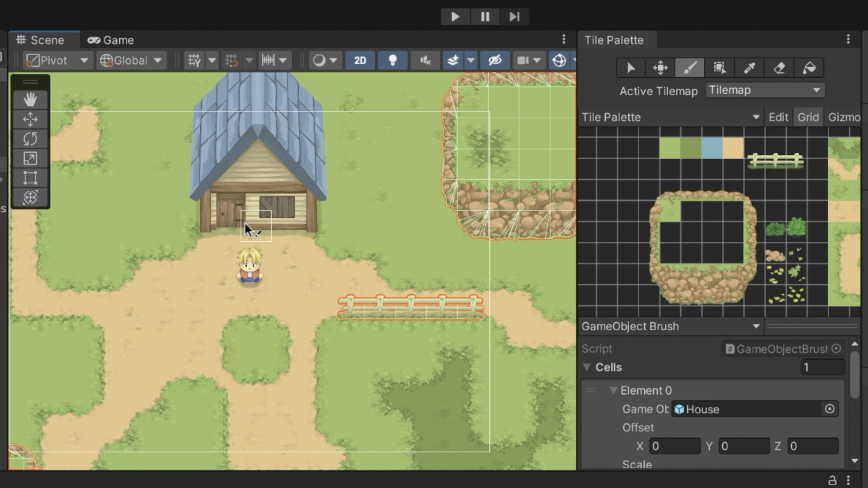Choose the Eraser tool in Tile Palette

click(x=779, y=68)
